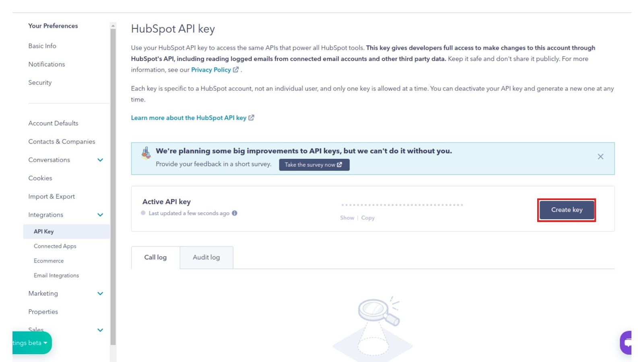Click the Marketing sidebar item
The height and width of the screenshot is (362, 644).
point(43,294)
